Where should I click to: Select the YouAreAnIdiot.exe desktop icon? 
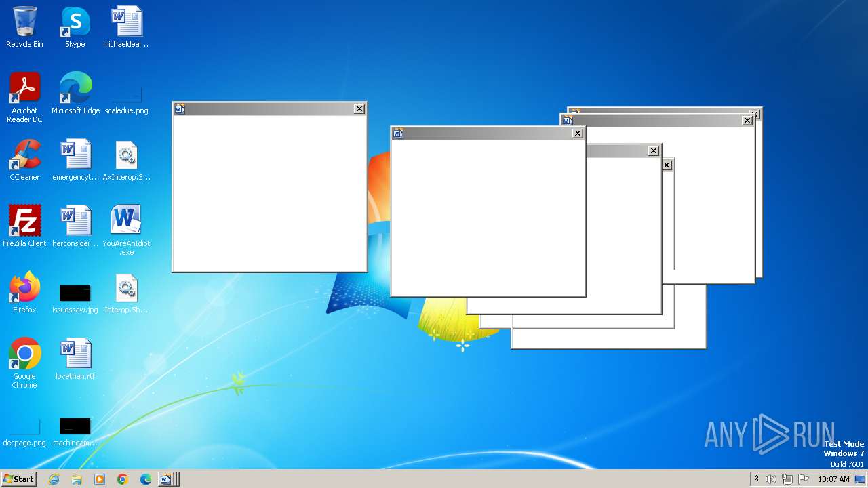[126, 230]
